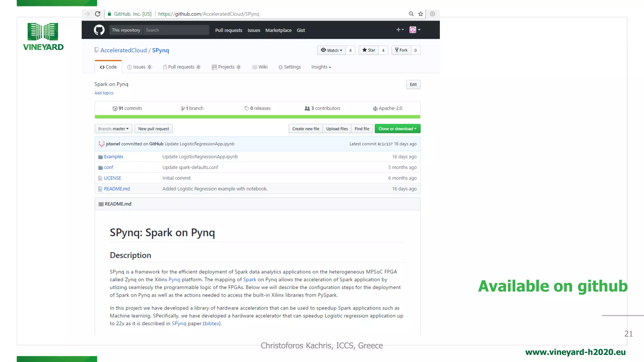Image resolution: width=644 pixels, height=362 pixels.
Task: Click the stargazers count 4
Action: point(383,50)
